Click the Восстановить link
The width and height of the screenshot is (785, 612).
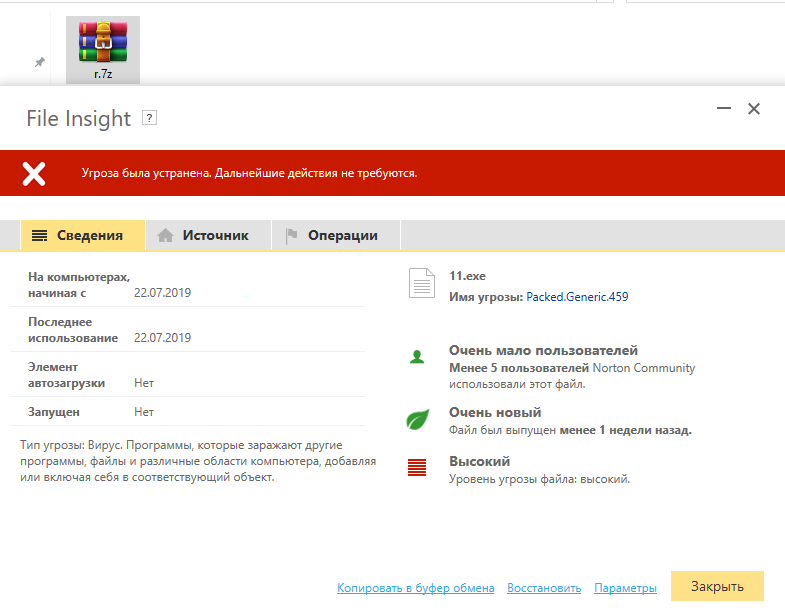[544, 587]
